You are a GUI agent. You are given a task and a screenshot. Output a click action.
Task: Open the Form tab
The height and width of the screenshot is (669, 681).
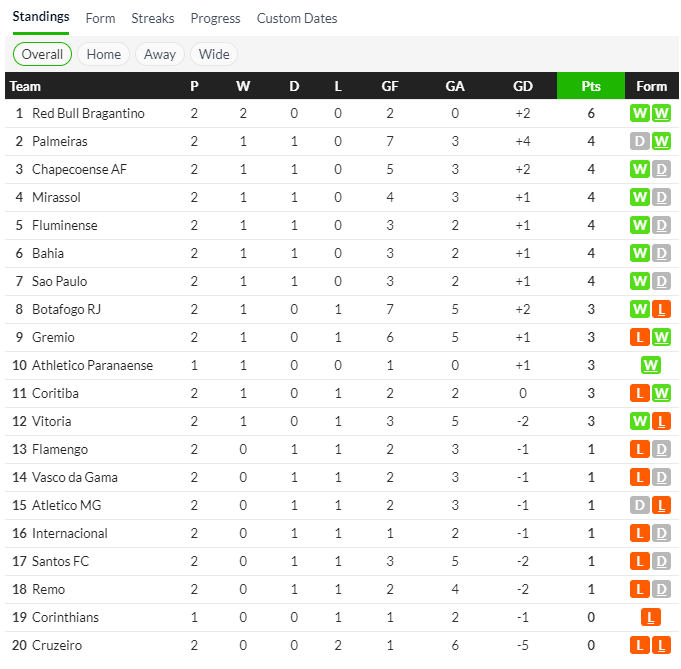click(100, 18)
